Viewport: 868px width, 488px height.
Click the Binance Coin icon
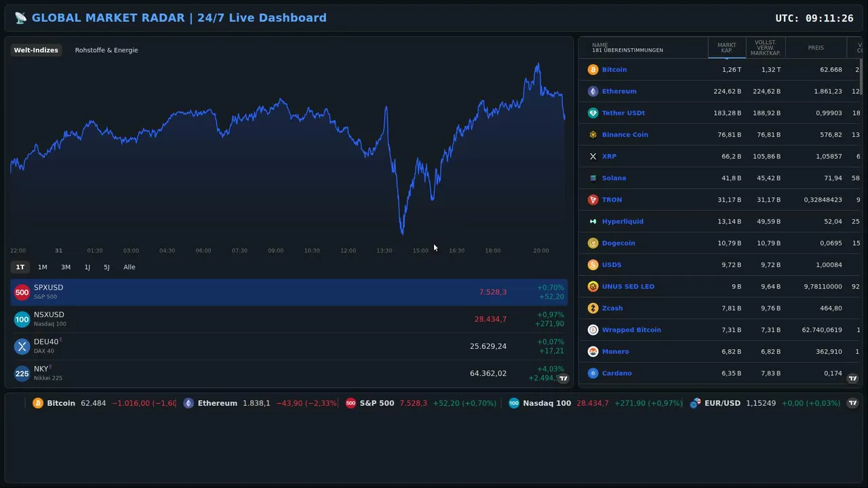(x=593, y=135)
